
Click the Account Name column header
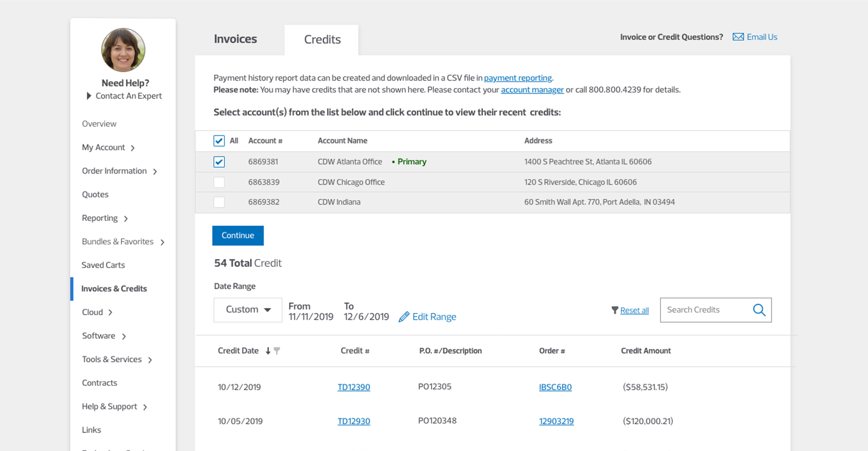pyautogui.click(x=342, y=141)
